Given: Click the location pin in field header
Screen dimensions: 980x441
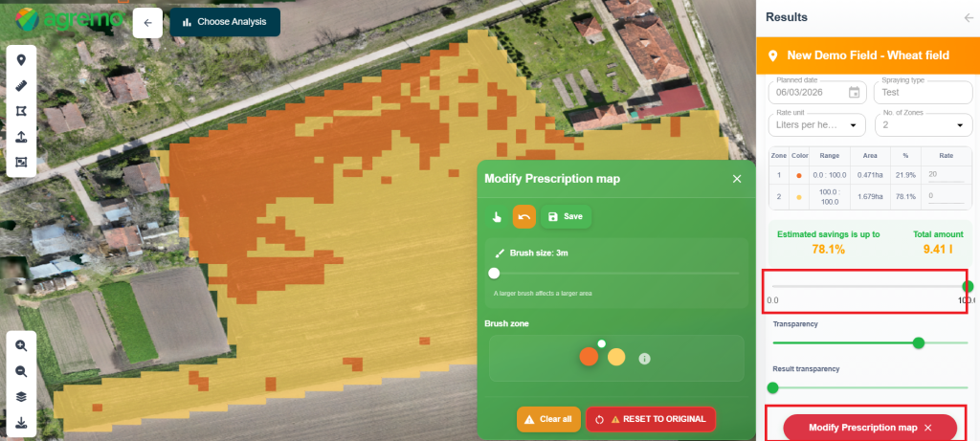Looking at the screenshot, I should tap(773, 55).
